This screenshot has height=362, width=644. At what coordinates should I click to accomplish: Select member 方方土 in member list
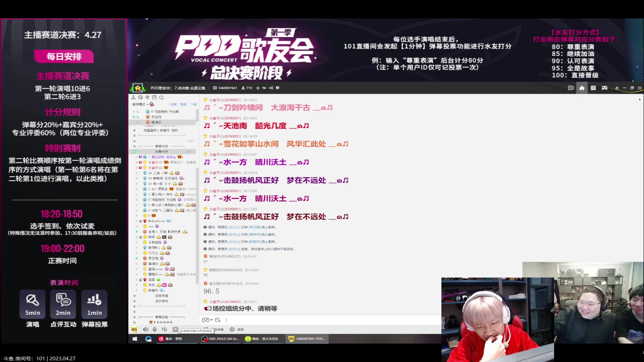(153, 253)
